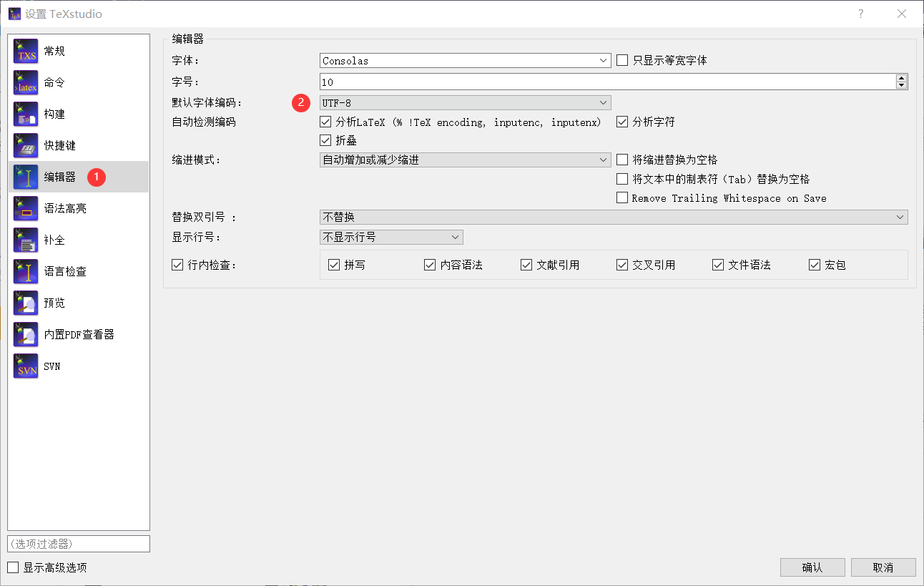This screenshot has width=924, height=586.
Task: Enable 将缩进替换为空格 checkbox
Action: [x=622, y=160]
